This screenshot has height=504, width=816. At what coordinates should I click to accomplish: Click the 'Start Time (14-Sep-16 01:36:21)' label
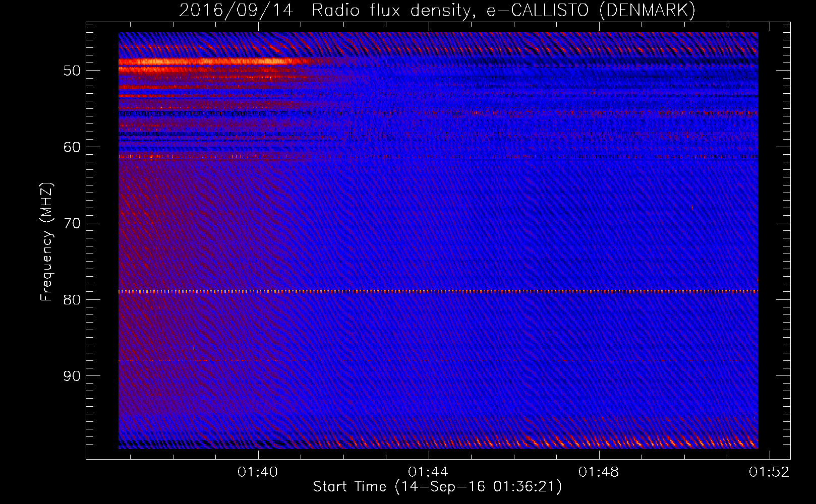[x=437, y=487]
